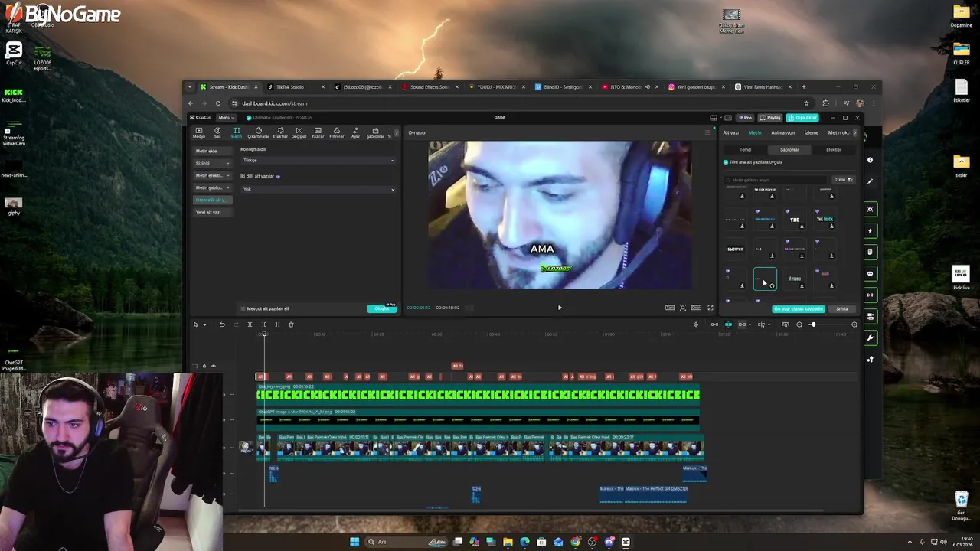Click the undo arrow above the timeline
The height and width of the screenshot is (551, 980).
[222, 324]
